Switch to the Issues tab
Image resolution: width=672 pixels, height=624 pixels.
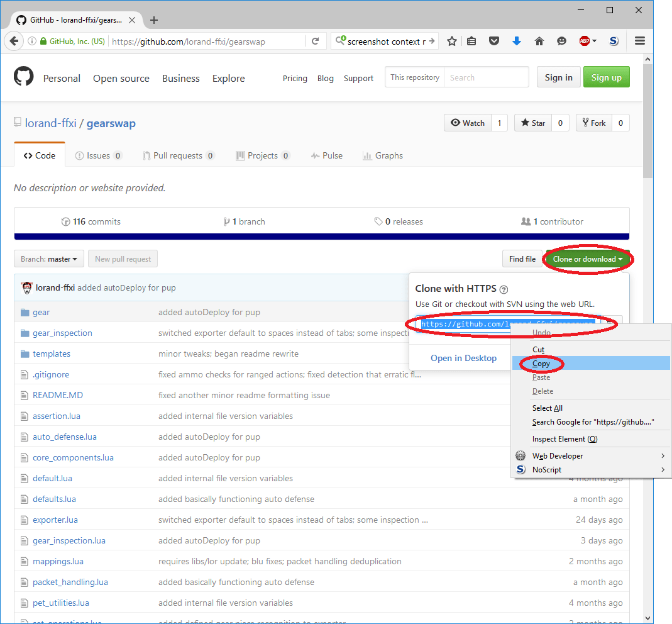pos(98,155)
